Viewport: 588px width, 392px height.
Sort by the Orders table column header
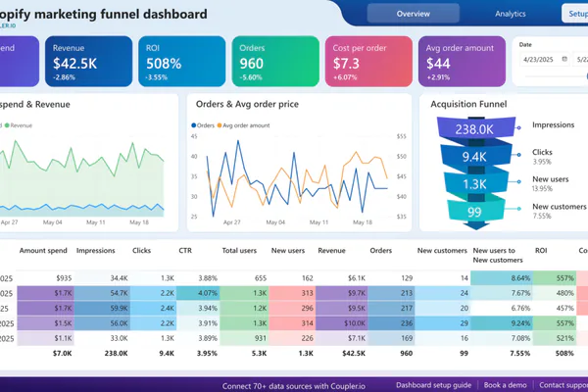[380, 251]
